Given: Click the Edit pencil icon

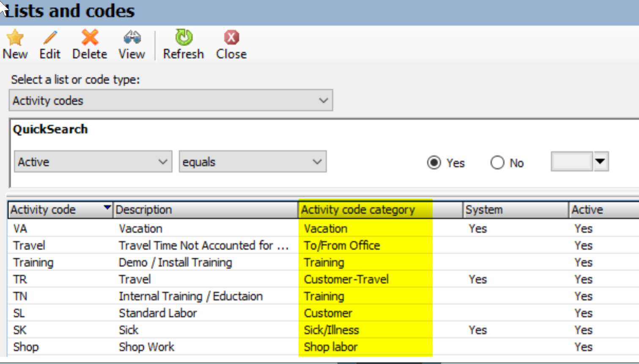Looking at the screenshot, I should [x=50, y=38].
